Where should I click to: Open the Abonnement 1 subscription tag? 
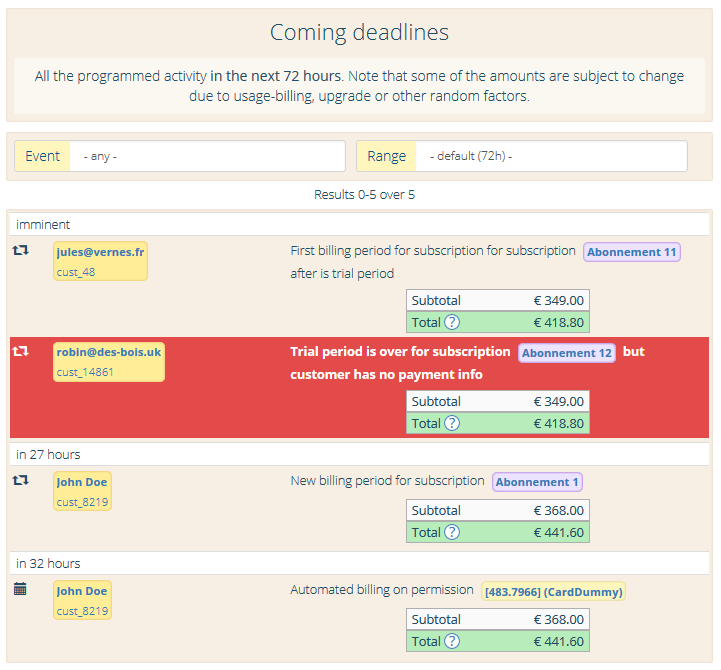click(x=537, y=482)
